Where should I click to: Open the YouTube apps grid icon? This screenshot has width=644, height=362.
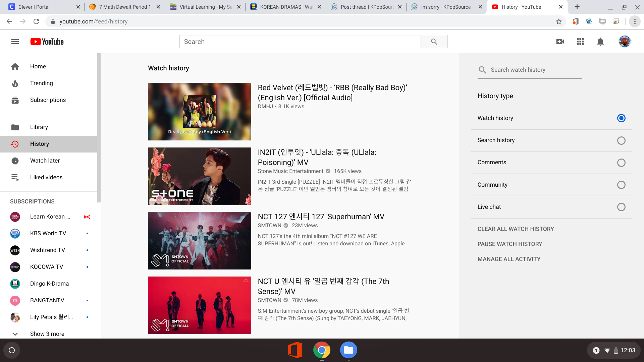(x=580, y=42)
